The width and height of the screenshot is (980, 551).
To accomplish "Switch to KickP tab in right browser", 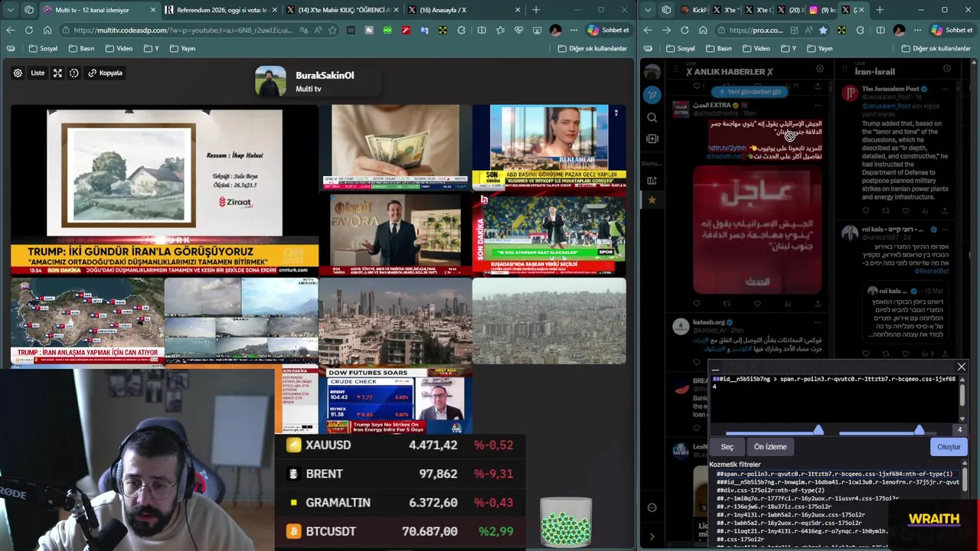I will click(695, 10).
